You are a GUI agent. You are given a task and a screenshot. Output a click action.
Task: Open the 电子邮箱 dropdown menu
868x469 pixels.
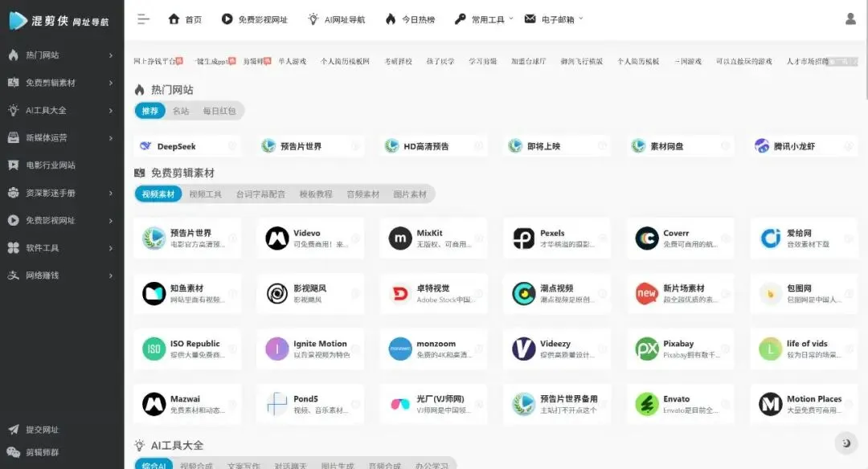pyautogui.click(x=554, y=19)
